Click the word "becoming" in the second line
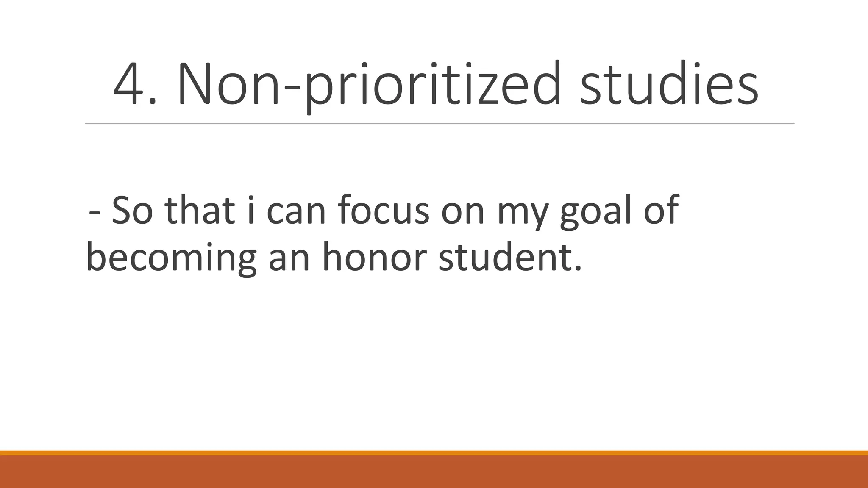This screenshot has height=488, width=868. 171,258
